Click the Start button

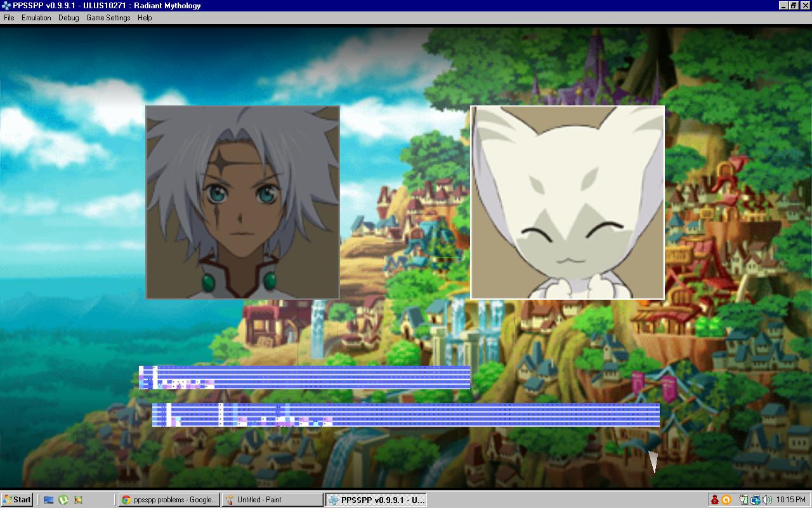click(17, 500)
